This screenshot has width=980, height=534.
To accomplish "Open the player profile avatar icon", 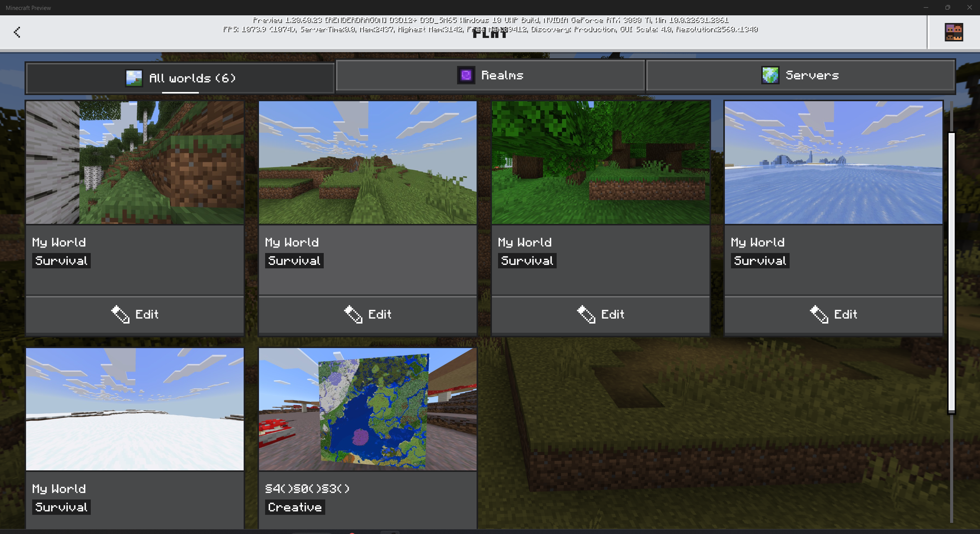I will [x=954, y=32].
